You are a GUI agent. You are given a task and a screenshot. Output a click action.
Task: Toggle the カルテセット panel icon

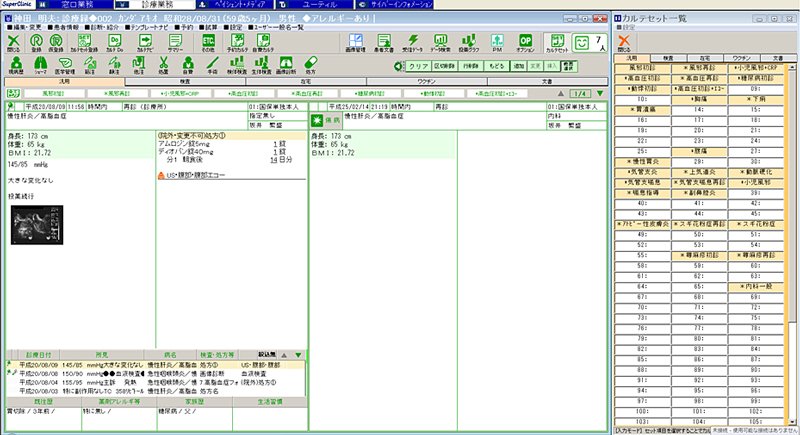[x=557, y=43]
